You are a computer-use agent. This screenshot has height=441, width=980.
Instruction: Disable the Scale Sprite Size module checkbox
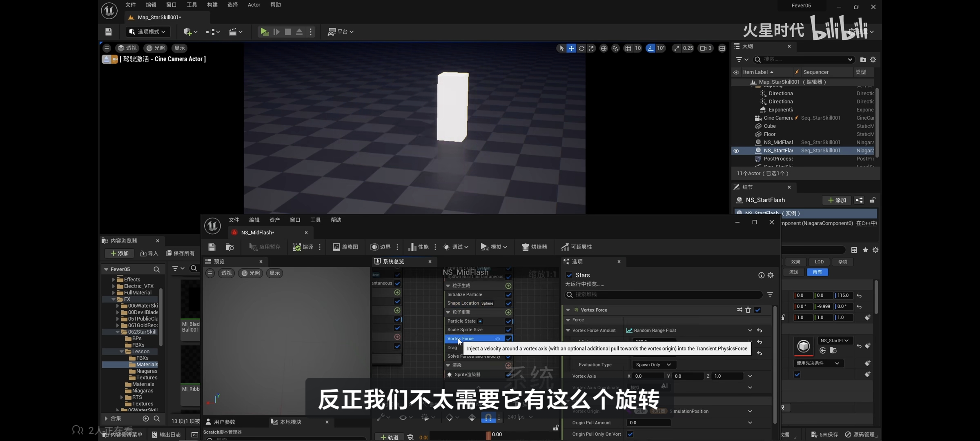click(x=508, y=330)
